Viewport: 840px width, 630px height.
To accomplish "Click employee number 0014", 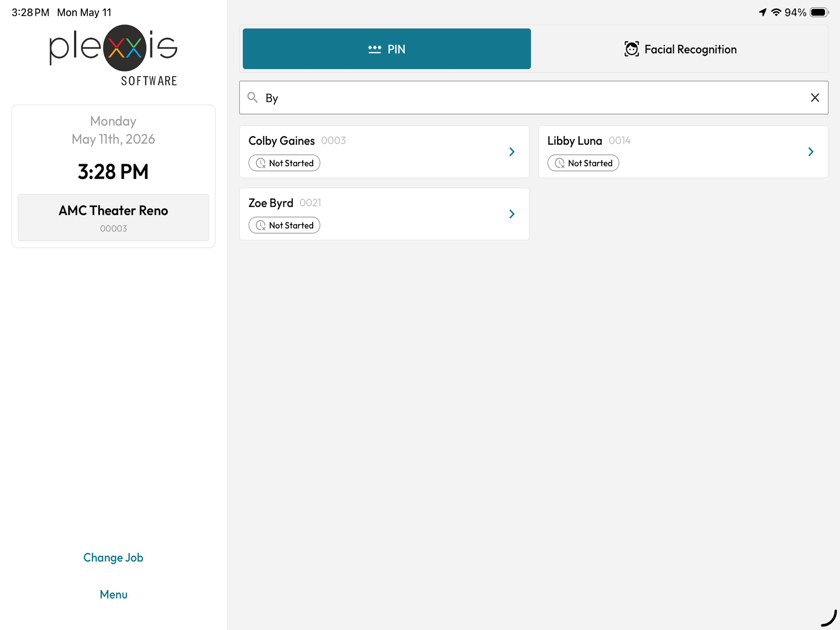I will click(x=620, y=141).
